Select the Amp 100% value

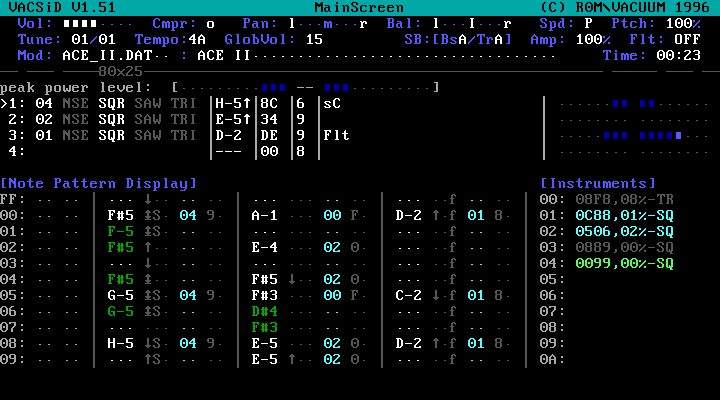(x=593, y=39)
